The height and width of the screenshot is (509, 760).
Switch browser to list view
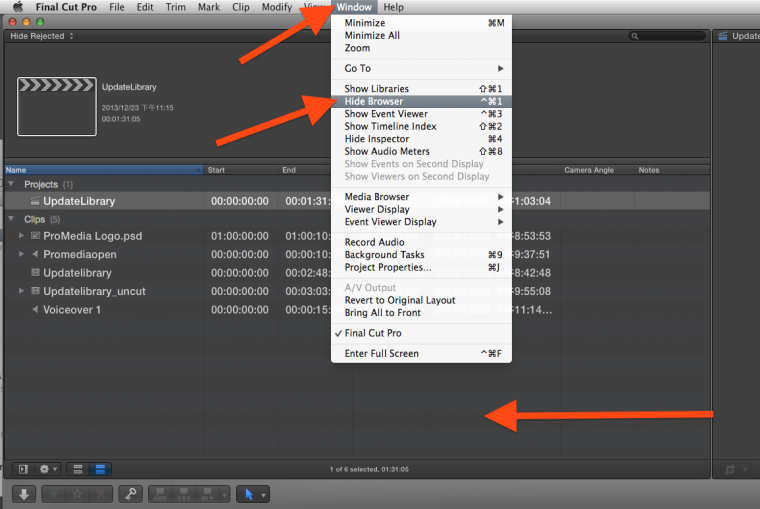[x=101, y=469]
